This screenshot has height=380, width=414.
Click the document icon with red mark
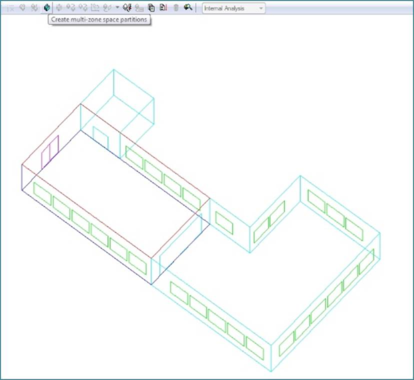163,7
